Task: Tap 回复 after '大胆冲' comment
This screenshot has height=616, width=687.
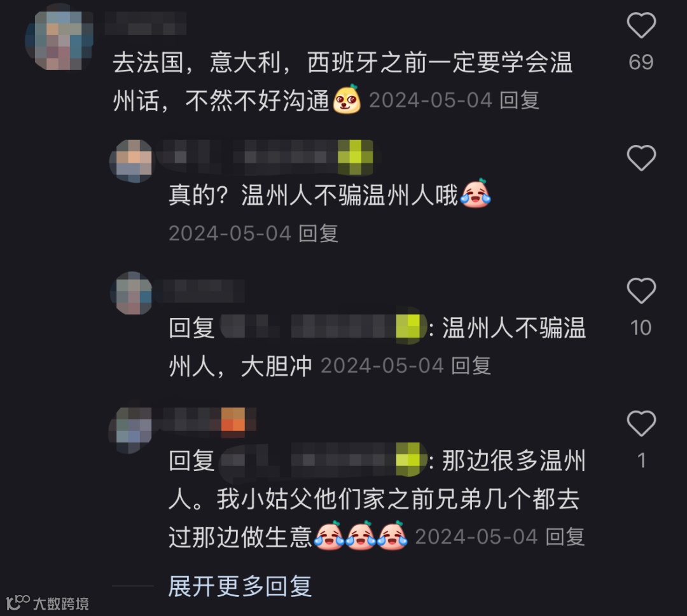Action: pyautogui.click(x=471, y=366)
